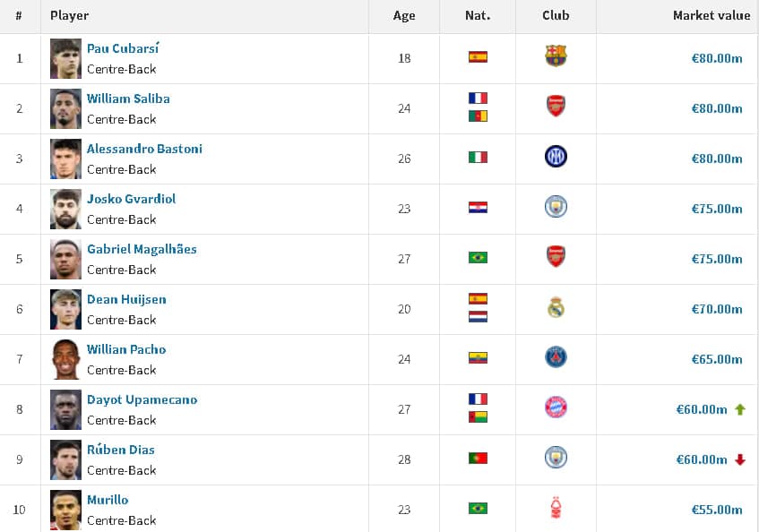759x532 pixels.
Task: Sort table by Age column header
Action: tap(404, 15)
